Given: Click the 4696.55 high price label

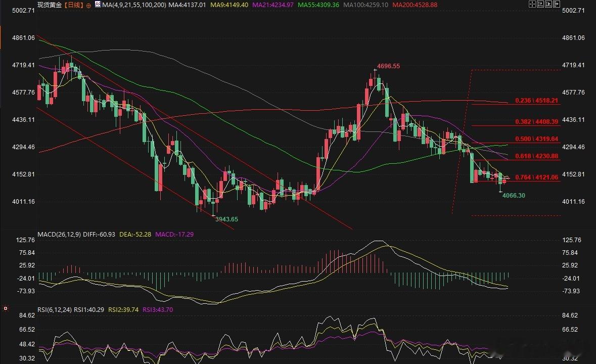Looking at the screenshot, I should tap(388, 66).
